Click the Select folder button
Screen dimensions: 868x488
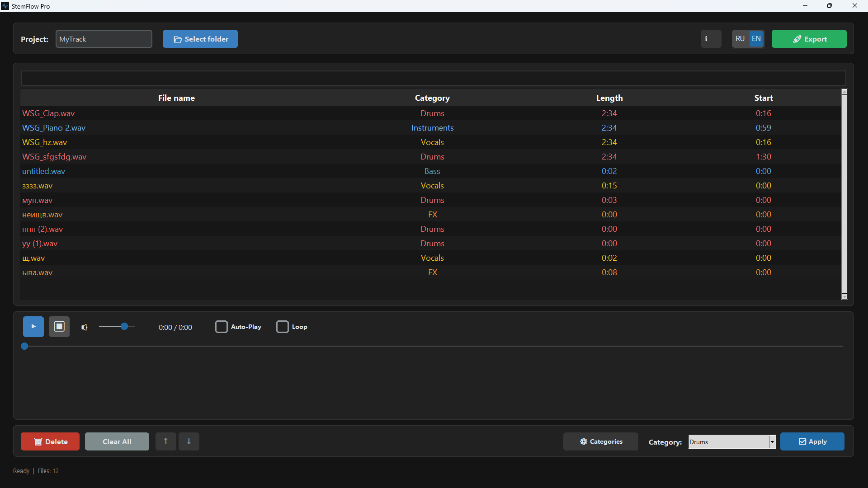pyautogui.click(x=200, y=39)
